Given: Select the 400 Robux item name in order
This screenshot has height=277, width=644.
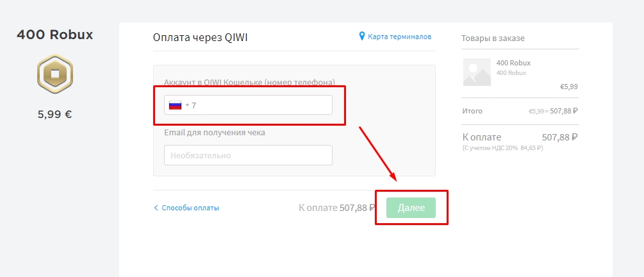Looking at the screenshot, I should coord(513,63).
